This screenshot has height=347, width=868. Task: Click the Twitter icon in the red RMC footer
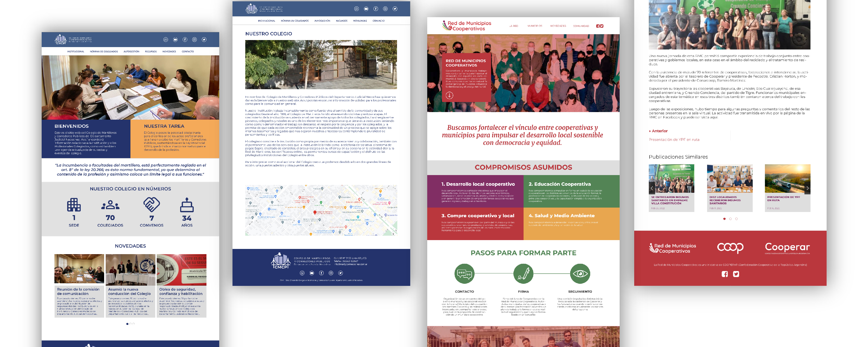coord(736,274)
